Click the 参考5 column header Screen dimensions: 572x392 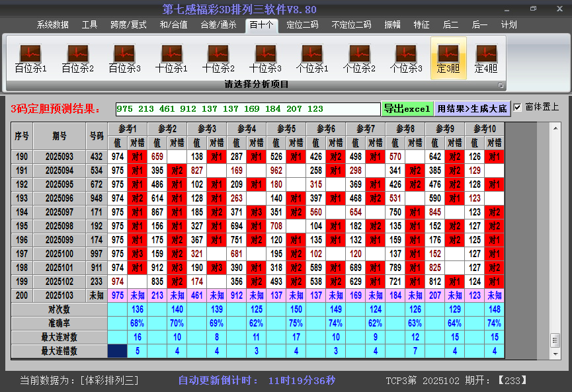click(286, 129)
